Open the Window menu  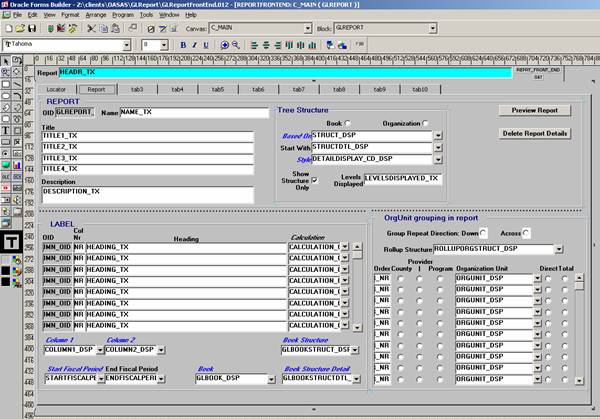click(169, 15)
